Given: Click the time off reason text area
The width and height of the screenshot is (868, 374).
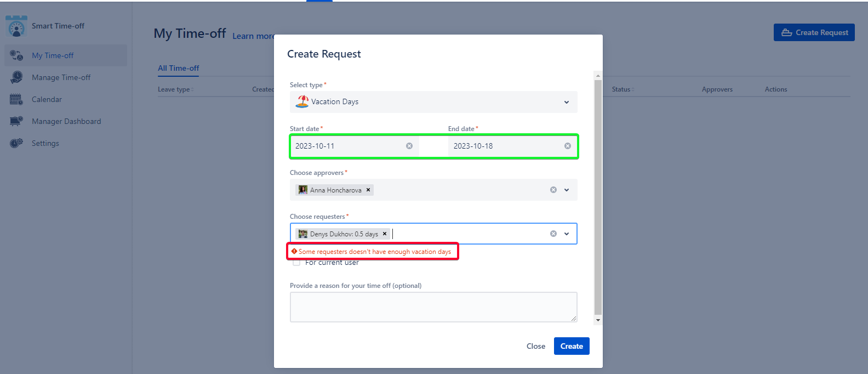Looking at the screenshot, I should pyautogui.click(x=433, y=307).
